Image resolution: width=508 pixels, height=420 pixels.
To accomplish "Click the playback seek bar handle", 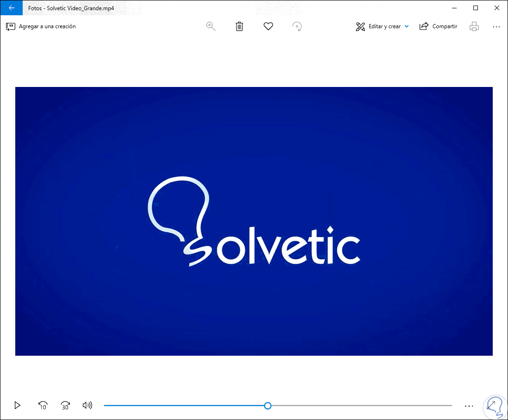I will (267, 406).
